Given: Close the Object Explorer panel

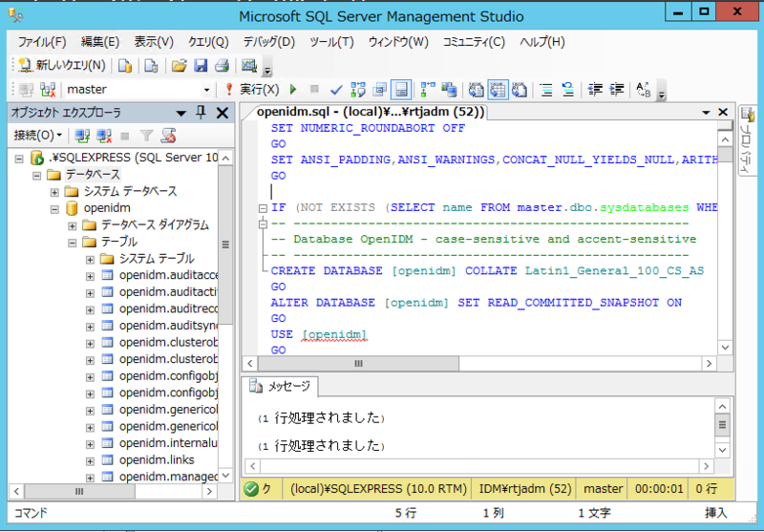Looking at the screenshot, I should click(223, 113).
